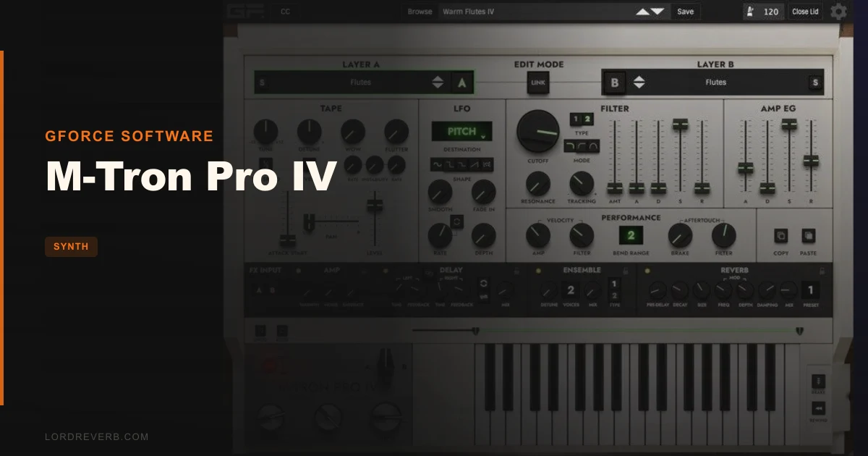
Task: Click the Rewind button beside keyboard
Action: point(819,410)
